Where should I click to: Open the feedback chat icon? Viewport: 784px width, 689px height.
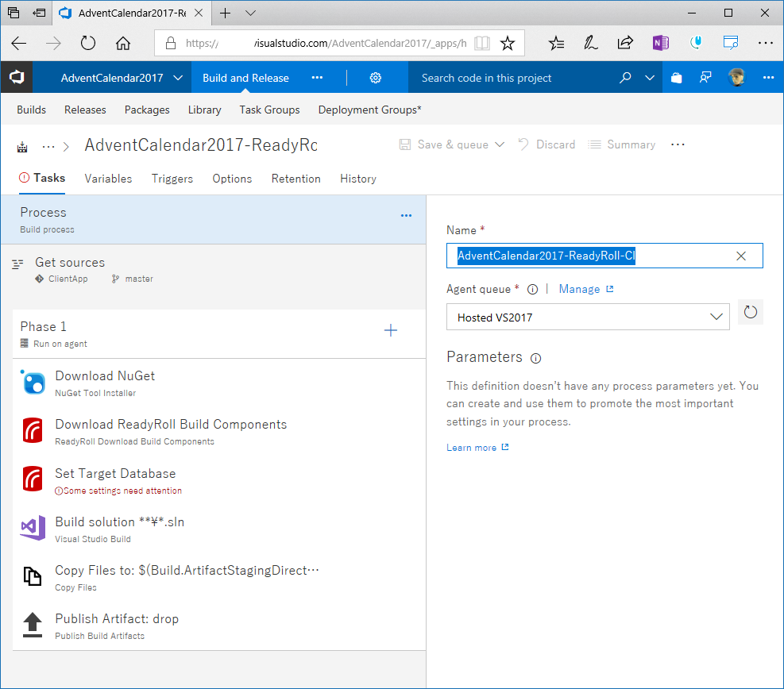[705, 78]
